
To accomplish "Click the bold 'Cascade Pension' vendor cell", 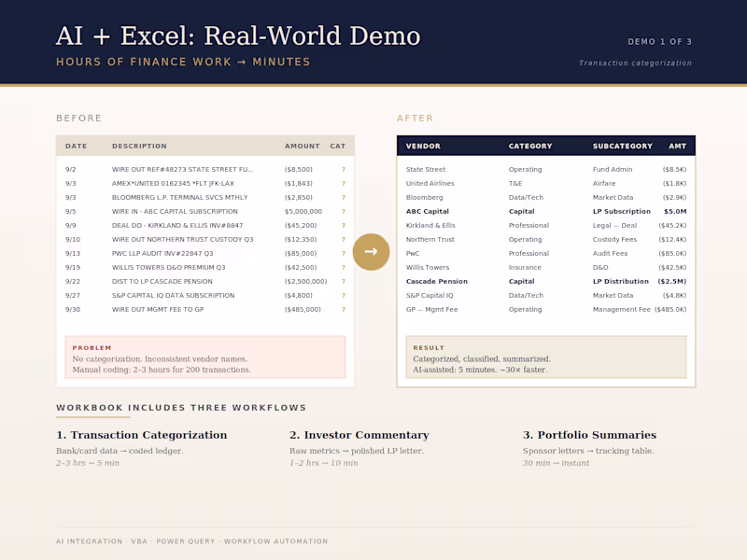I will pos(437,282).
